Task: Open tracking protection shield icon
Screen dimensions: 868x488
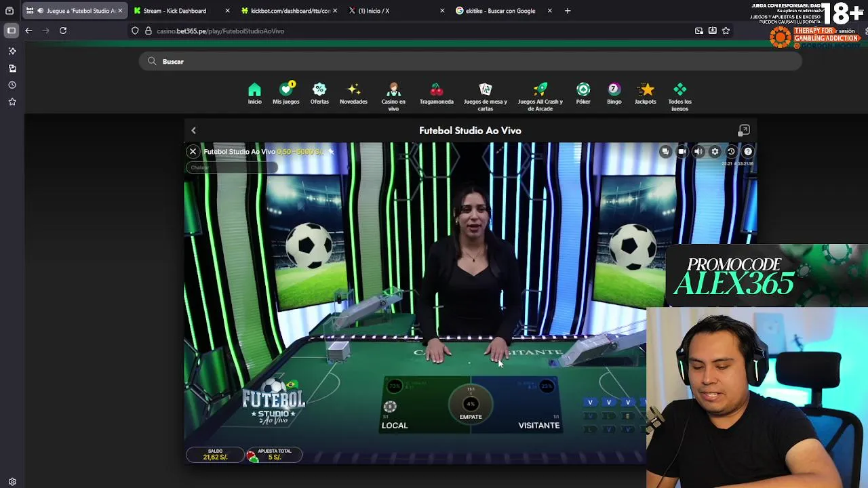Action: tap(135, 30)
